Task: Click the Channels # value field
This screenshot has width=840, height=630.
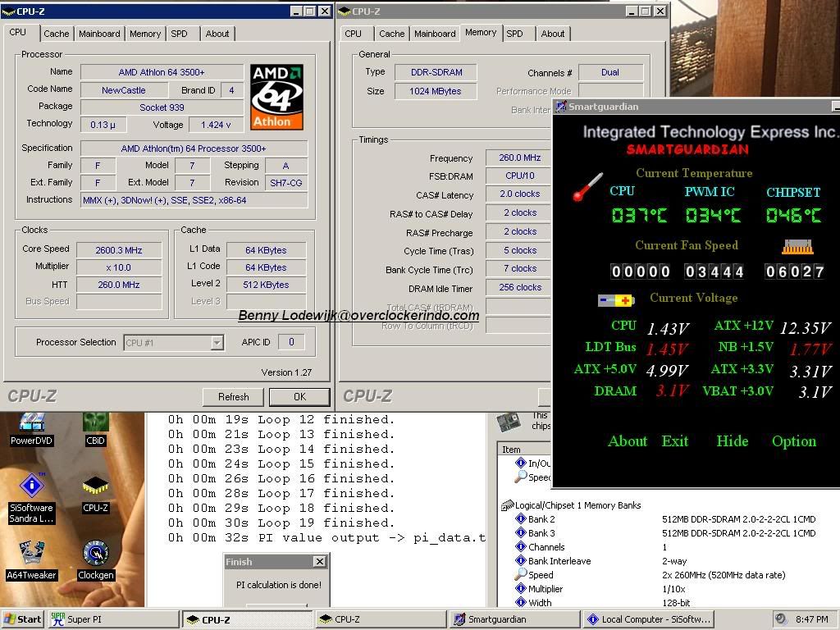Action: 610,73
